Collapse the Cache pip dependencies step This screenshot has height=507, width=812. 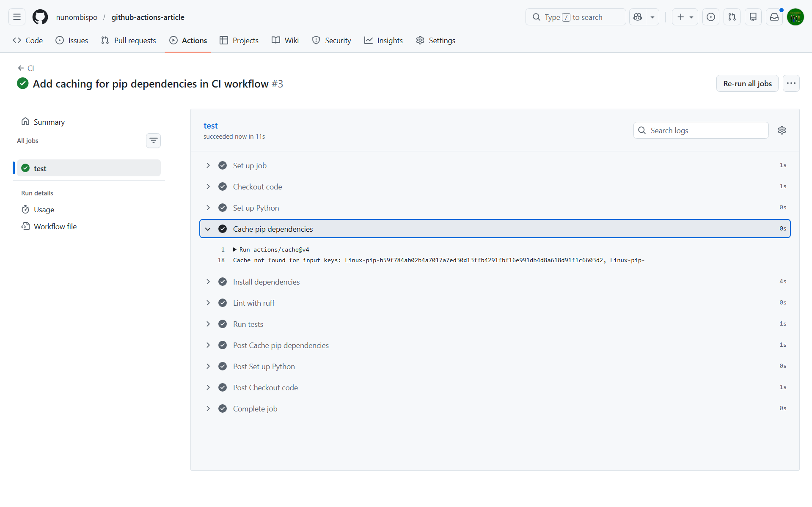(208, 229)
